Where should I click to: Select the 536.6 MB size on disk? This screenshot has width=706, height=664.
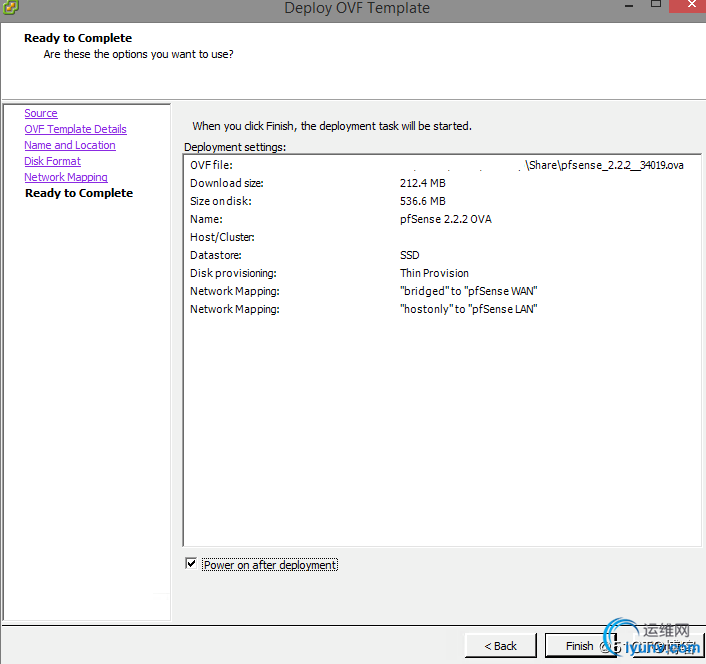pyautogui.click(x=422, y=201)
